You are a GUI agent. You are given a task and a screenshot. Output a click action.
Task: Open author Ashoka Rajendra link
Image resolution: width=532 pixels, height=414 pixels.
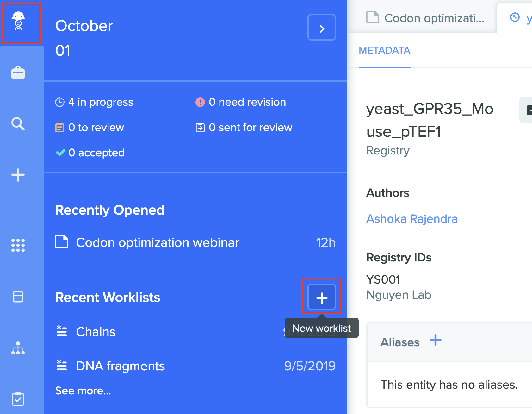click(x=412, y=219)
